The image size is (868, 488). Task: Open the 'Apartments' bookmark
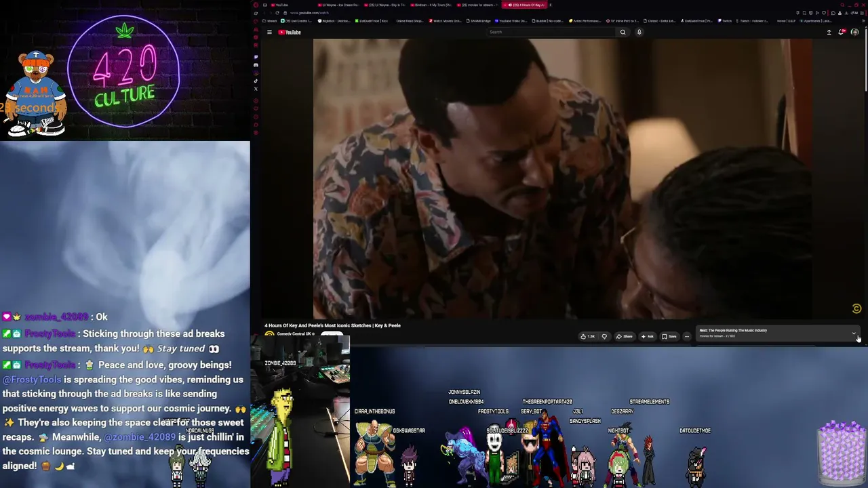pos(816,21)
